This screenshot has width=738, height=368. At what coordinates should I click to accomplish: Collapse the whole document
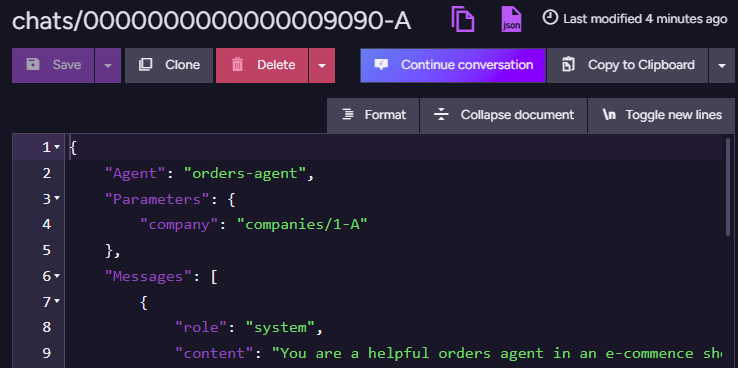click(x=503, y=115)
